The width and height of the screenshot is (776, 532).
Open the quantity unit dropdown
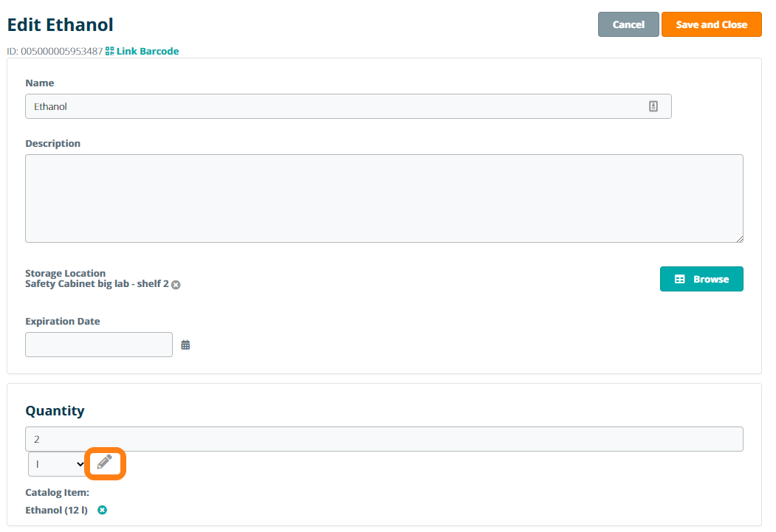point(58,464)
